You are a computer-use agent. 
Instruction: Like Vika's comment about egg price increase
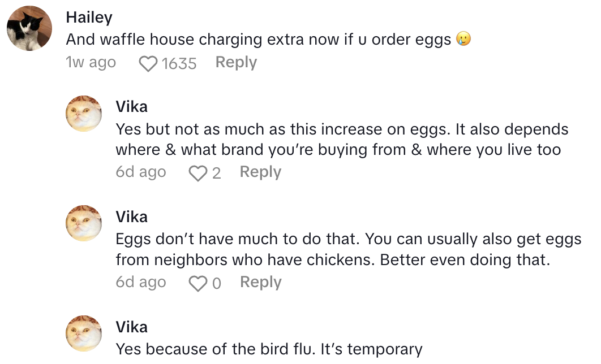[198, 172]
